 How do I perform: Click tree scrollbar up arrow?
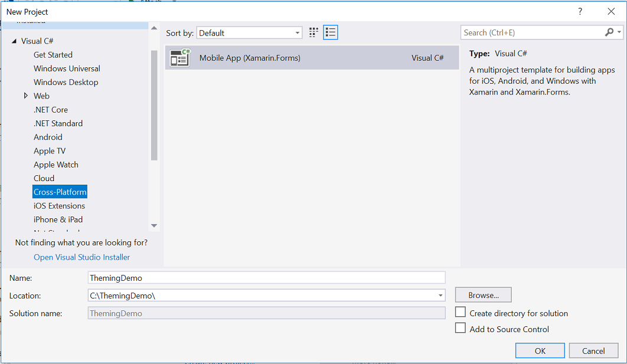coord(154,28)
